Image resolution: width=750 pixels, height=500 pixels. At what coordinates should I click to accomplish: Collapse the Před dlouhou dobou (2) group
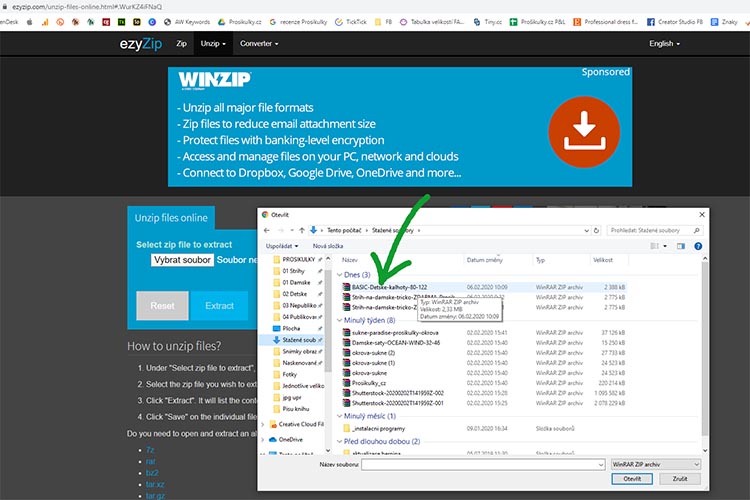pos(340,441)
